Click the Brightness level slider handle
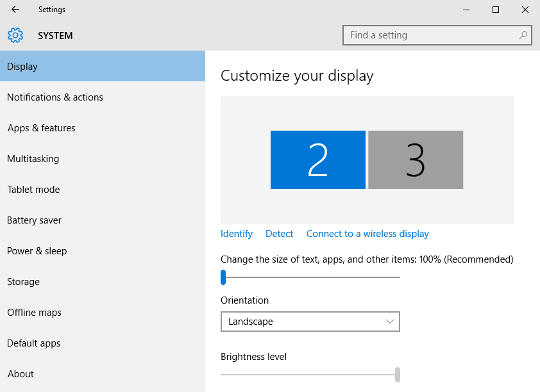The image size is (540, 392). pyautogui.click(x=398, y=375)
